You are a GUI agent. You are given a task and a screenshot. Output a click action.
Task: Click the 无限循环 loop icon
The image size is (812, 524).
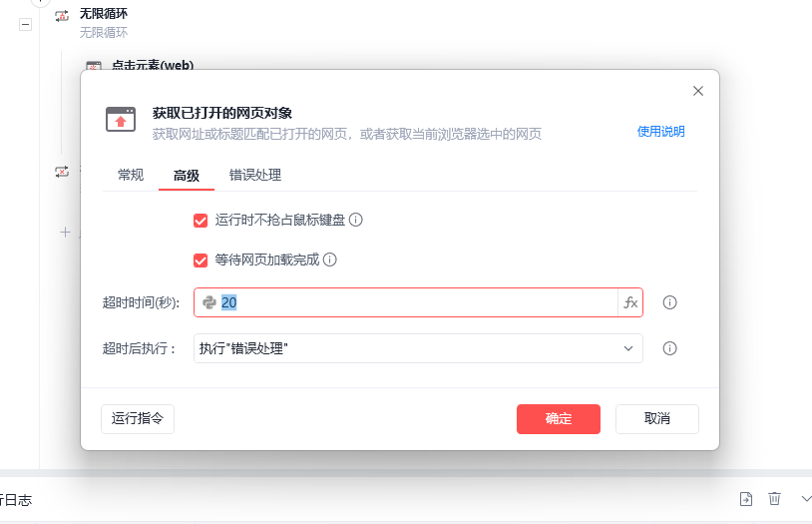coord(62,16)
